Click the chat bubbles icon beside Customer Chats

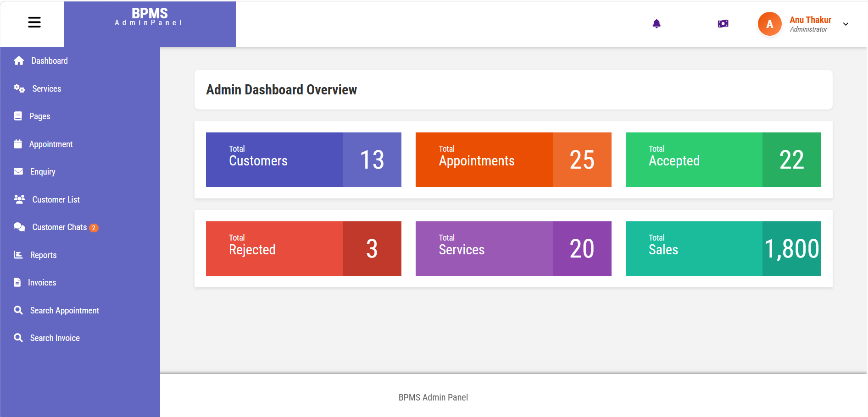pyautogui.click(x=19, y=227)
